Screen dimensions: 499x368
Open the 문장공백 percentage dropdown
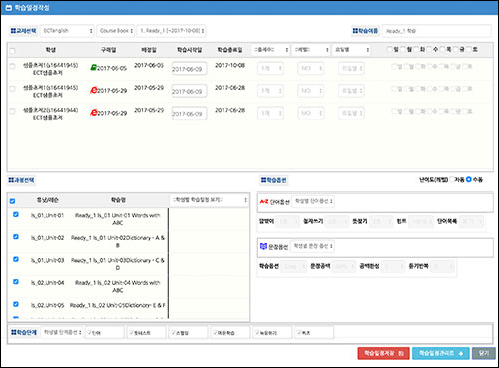pos(344,266)
